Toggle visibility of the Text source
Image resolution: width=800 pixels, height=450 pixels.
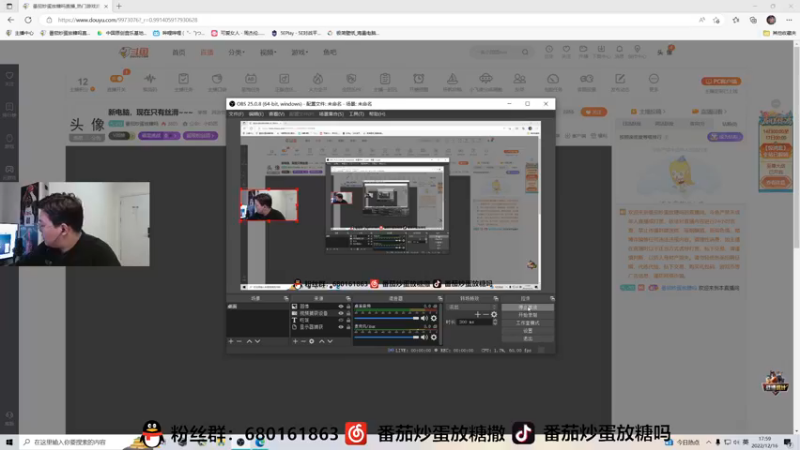pos(341,320)
